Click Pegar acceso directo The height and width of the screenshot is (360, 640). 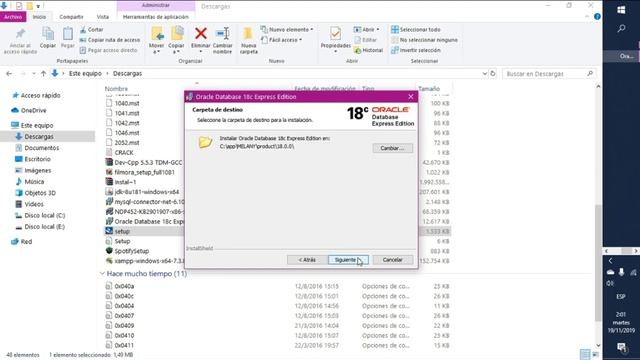(108, 50)
